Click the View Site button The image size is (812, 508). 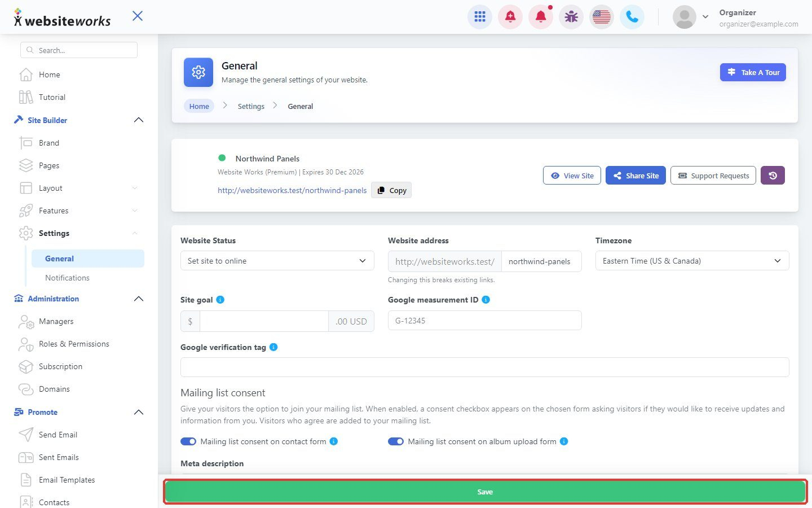tap(572, 176)
